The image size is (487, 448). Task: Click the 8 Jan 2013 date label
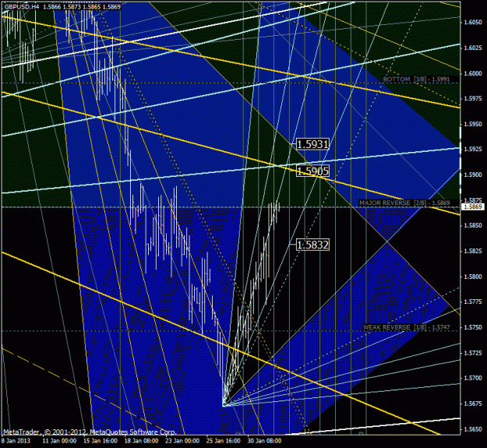tap(16, 441)
